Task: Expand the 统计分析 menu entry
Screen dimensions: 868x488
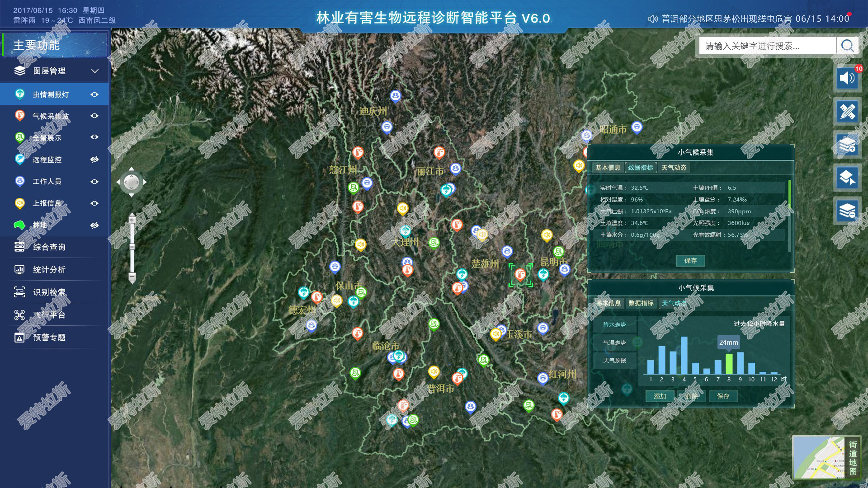Action: point(49,270)
